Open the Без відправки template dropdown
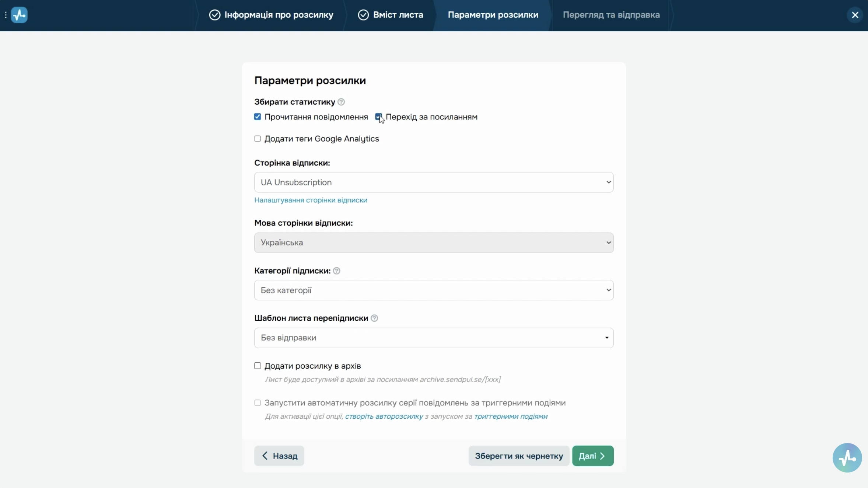The image size is (868, 488). tap(434, 338)
